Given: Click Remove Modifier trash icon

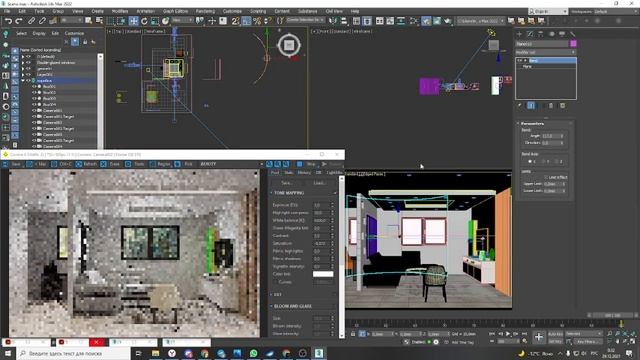Looking at the screenshot, I should tap(551, 106).
